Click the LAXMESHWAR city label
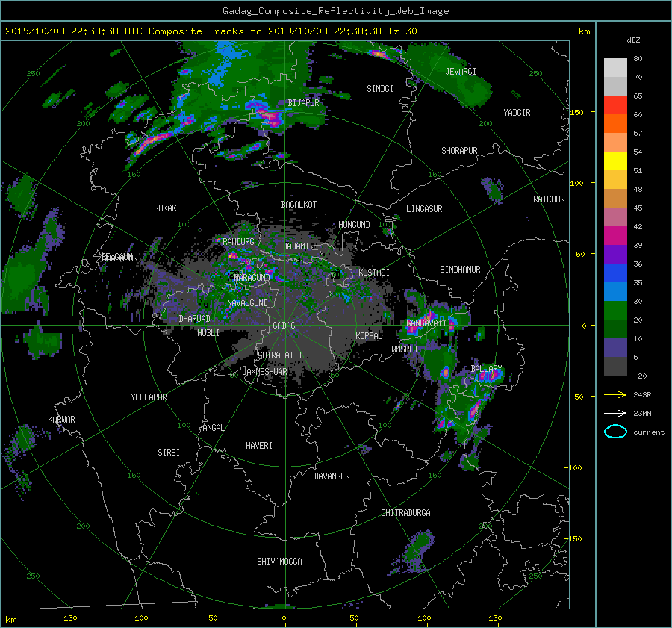672x628 pixels. [x=265, y=372]
